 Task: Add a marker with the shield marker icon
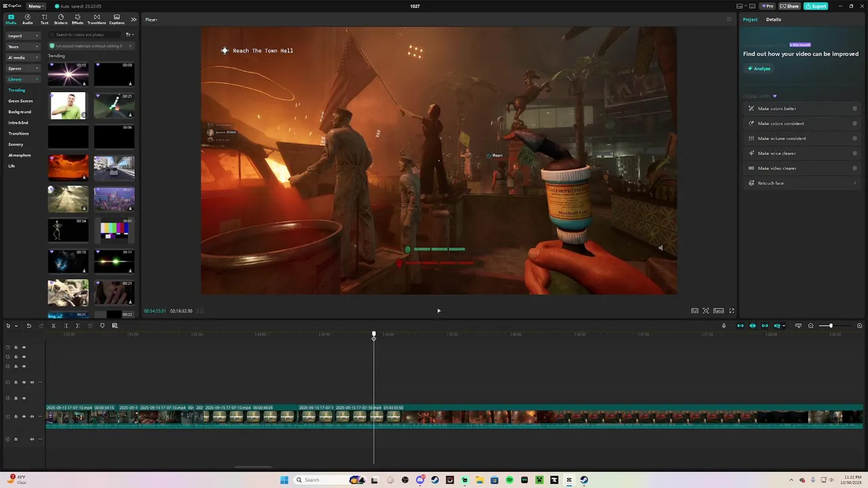[x=102, y=325]
